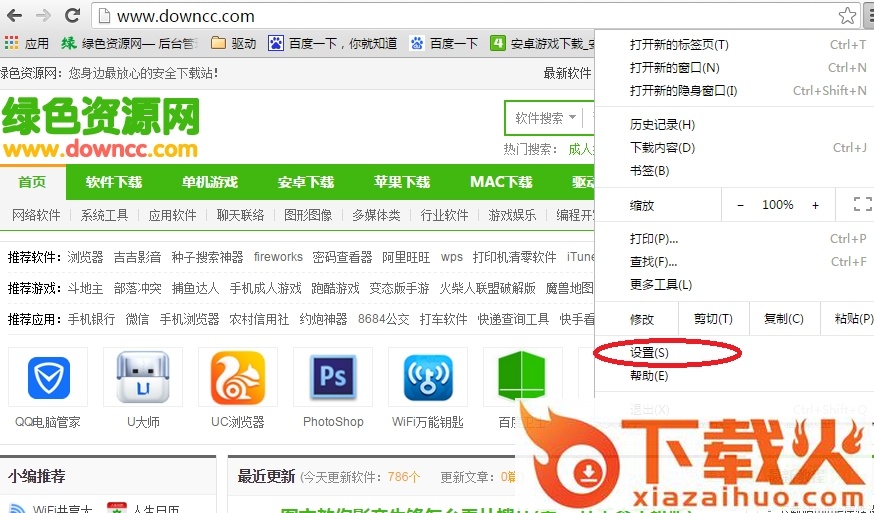This screenshot has width=874, height=513.
Task: Open the 书签(B) submenu
Action: 734,171
